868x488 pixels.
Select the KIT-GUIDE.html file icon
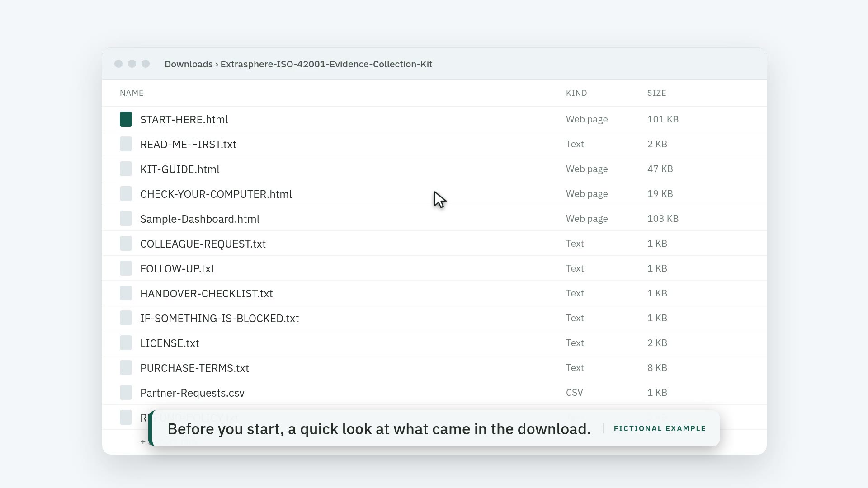pyautogui.click(x=126, y=169)
